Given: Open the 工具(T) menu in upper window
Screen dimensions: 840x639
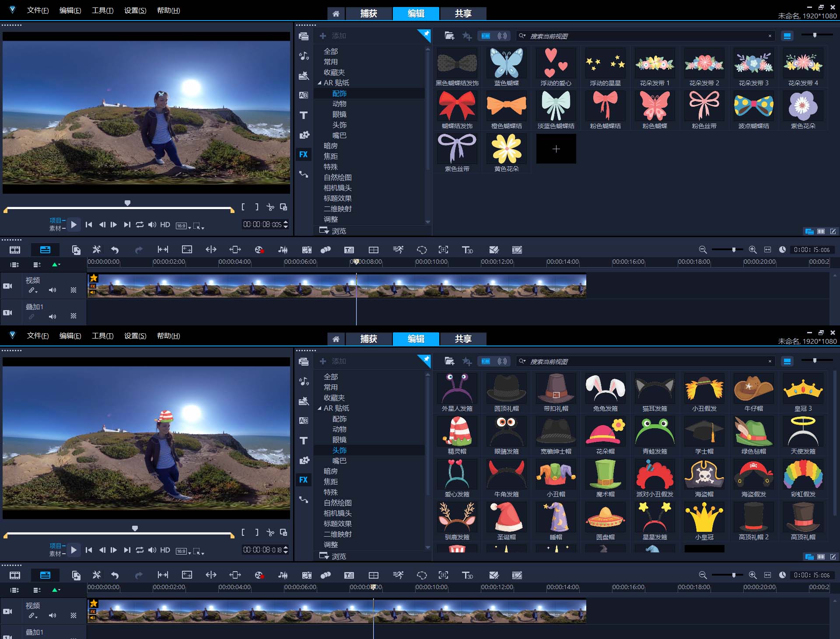Looking at the screenshot, I should [x=102, y=10].
